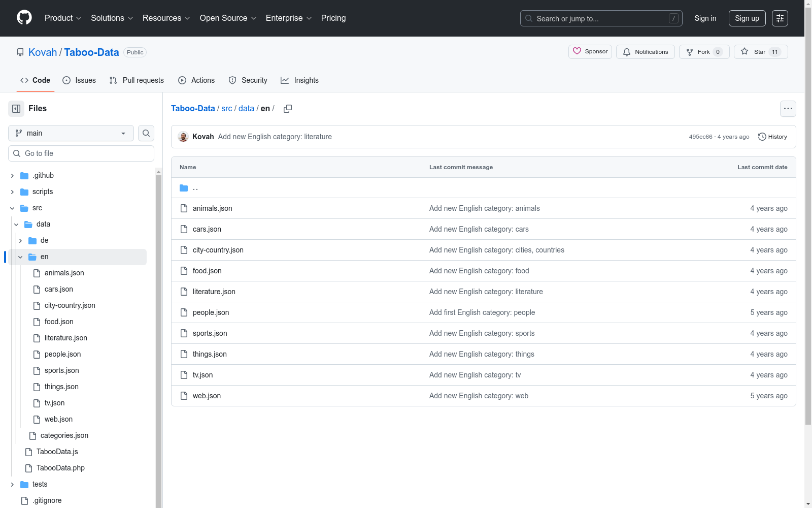The height and width of the screenshot is (508, 812).
Task: Fork the Taboo-Data repository
Action: 704,52
